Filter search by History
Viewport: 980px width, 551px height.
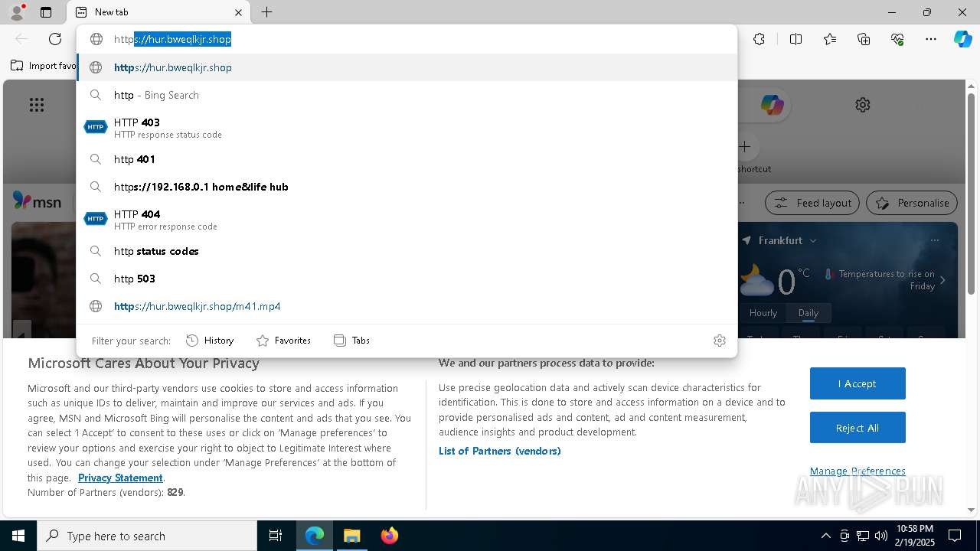tap(210, 341)
